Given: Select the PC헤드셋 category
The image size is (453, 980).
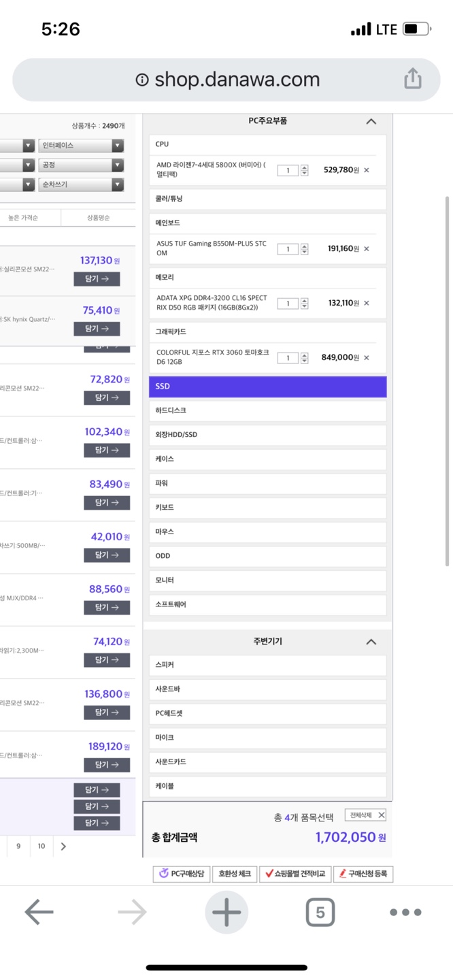Looking at the screenshot, I should [267, 714].
